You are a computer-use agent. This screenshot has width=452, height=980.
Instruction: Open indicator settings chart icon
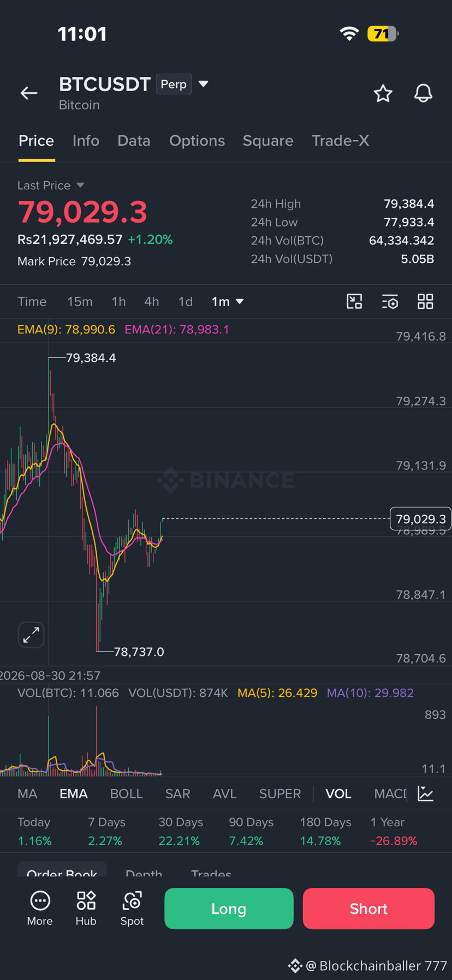tap(425, 793)
